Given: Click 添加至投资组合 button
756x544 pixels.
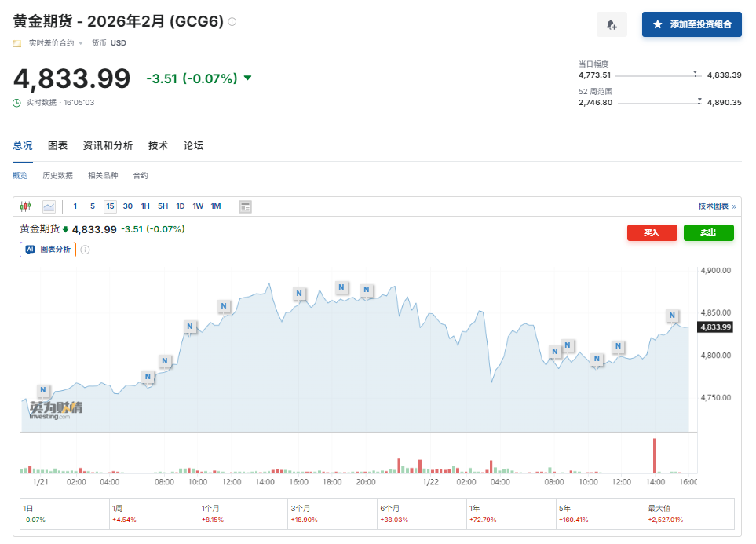Looking at the screenshot, I should tap(692, 24).
